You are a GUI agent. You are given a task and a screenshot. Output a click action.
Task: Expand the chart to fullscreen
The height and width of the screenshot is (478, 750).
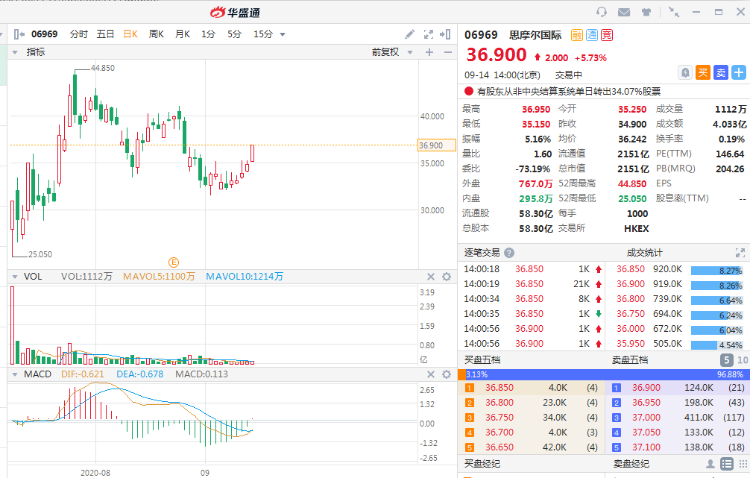pos(428,34)
